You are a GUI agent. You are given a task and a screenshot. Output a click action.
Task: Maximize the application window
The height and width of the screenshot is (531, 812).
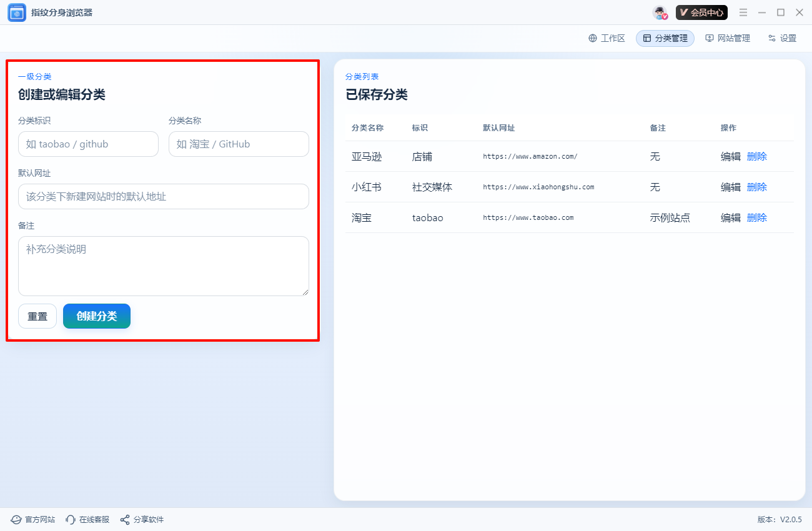[x=781, y=12]
